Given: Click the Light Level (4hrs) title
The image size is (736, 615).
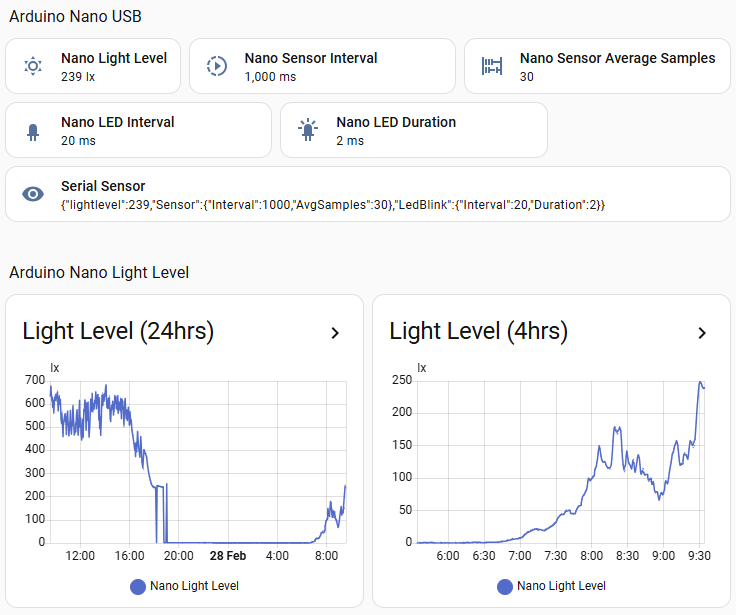Looking at the screenshot, I should (x=479, y=331).
